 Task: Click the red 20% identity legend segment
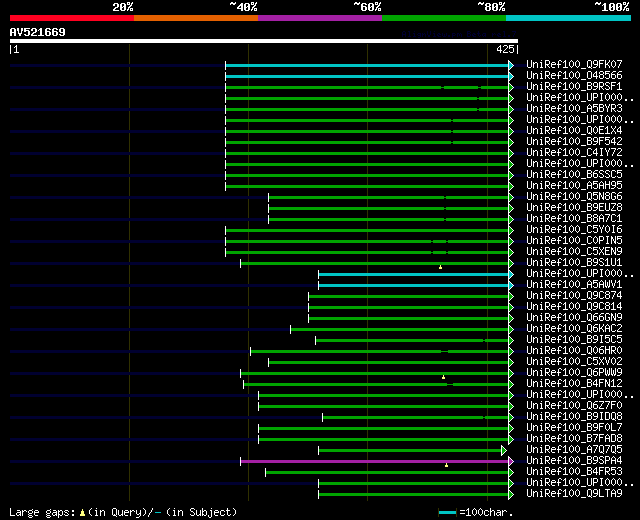tap(72, 18)
